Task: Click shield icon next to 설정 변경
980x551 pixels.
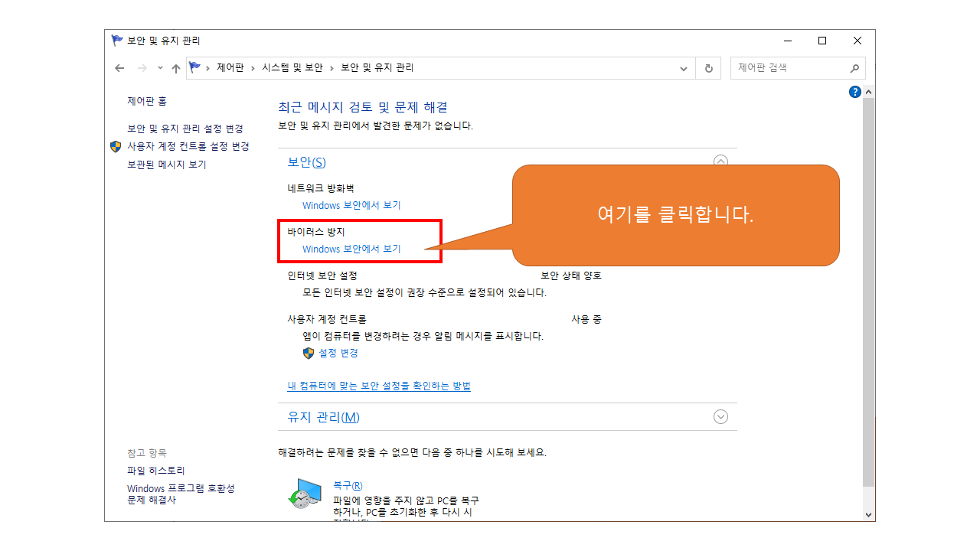Action: point(309,353)
